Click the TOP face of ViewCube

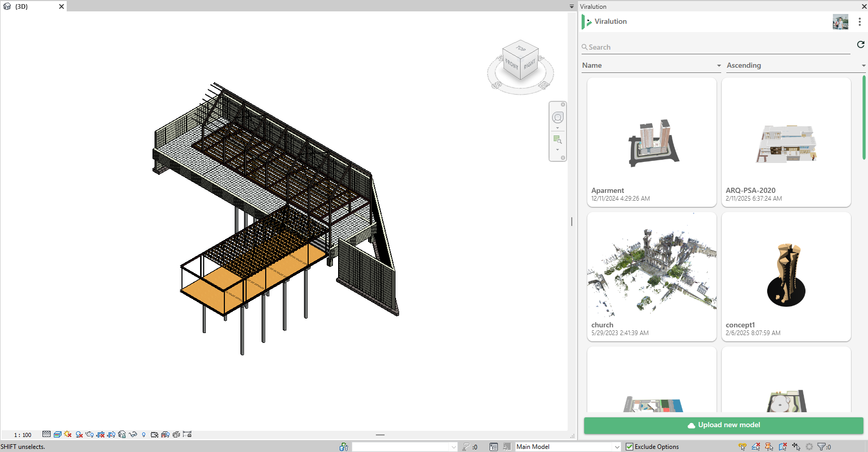point(521,49)
